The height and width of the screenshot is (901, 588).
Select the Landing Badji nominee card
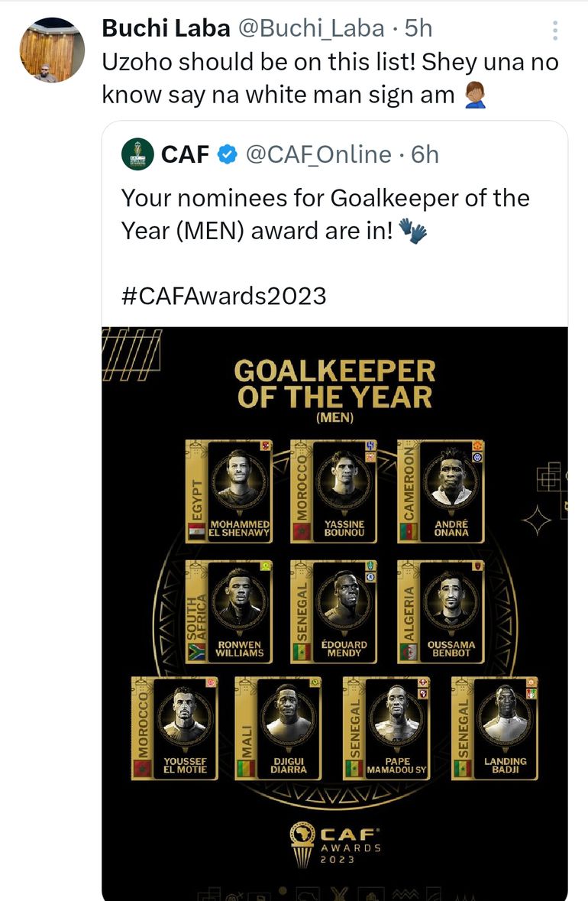(495, 728)
